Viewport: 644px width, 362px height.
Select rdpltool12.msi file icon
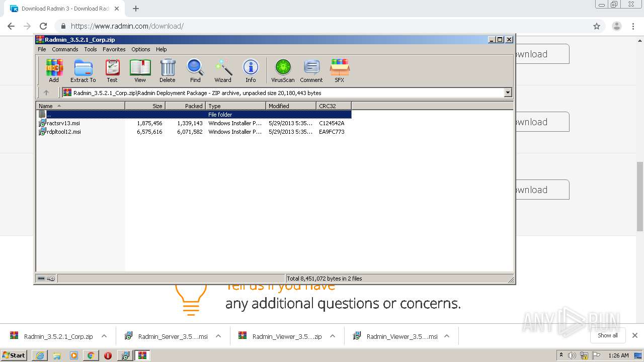coord(42,132)
